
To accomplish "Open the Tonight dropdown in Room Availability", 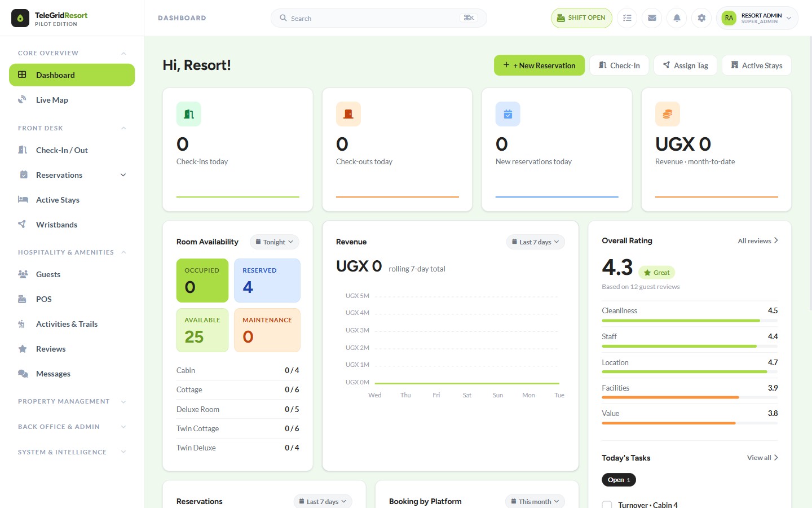I will [275, 242].
